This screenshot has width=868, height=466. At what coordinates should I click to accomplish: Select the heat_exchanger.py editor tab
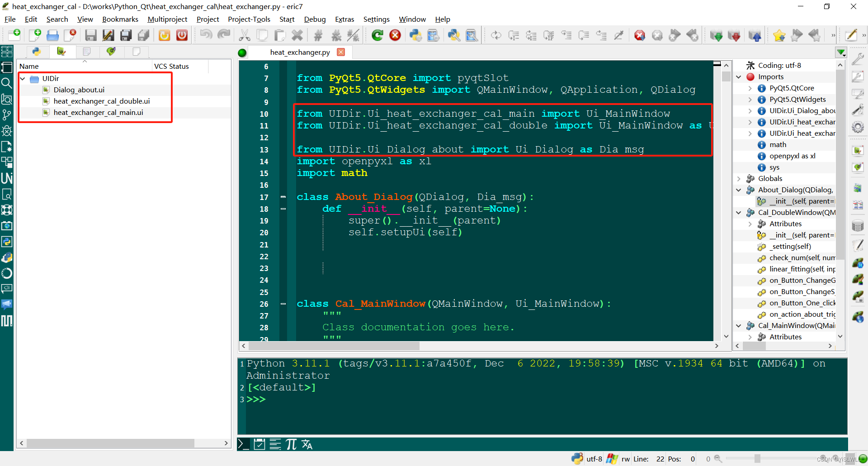coord(300,52)
